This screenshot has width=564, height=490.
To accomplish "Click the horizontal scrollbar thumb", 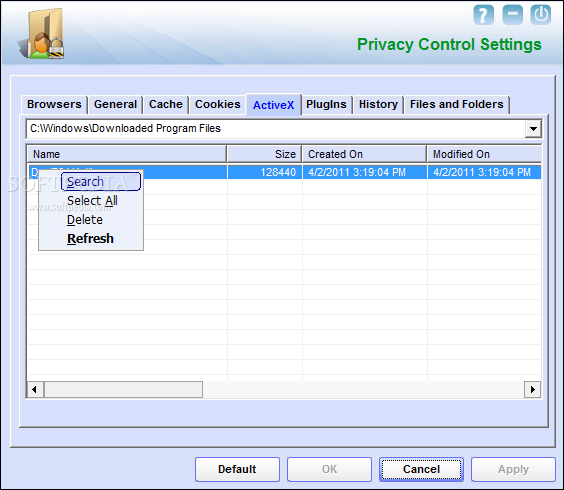I will coord(123,390).
